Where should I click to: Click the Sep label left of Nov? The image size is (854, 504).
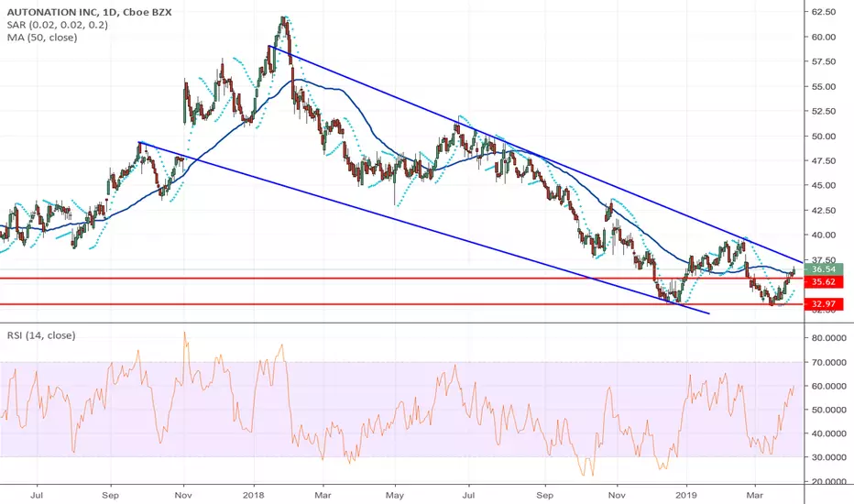tap(111, 495)
